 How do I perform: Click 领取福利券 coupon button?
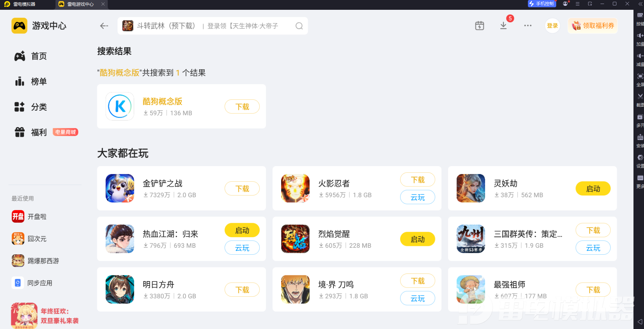click(593, 26)
